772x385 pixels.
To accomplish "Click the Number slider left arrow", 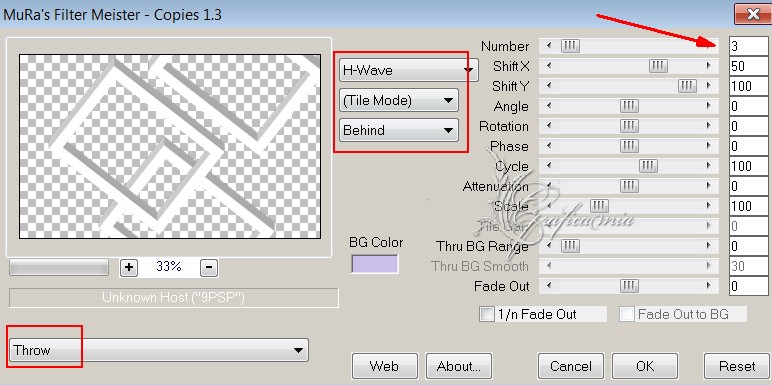I will click(x=549, y=46).
